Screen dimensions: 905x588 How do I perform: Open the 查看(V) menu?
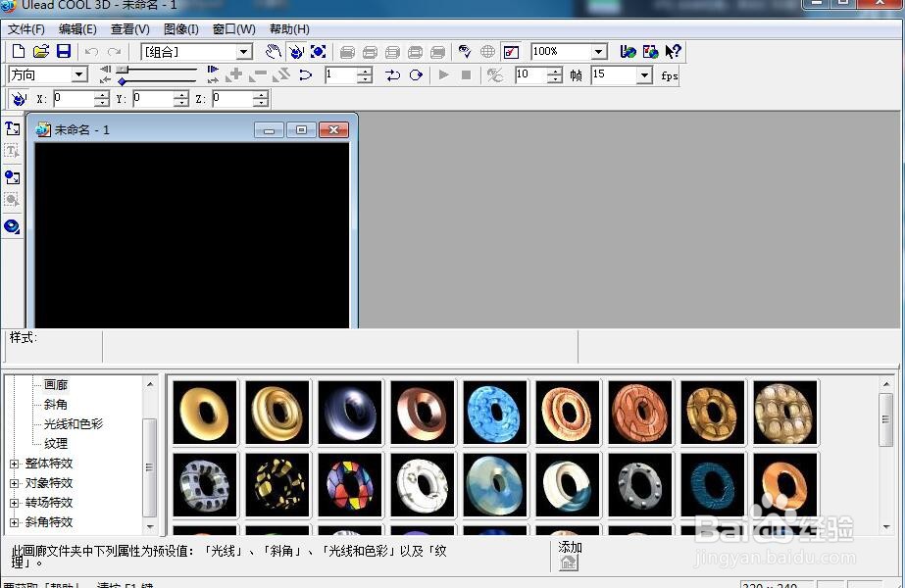(129, 28)
